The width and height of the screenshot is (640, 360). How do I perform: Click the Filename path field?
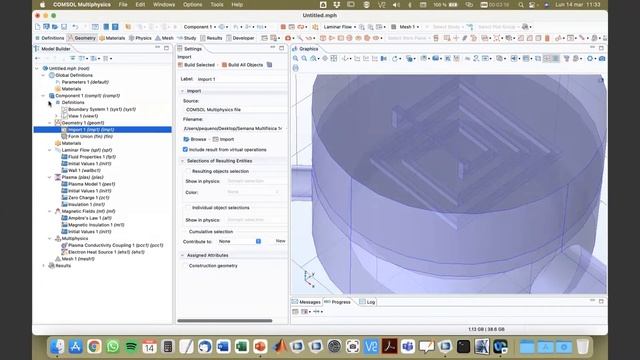click(x=234, y=129)
